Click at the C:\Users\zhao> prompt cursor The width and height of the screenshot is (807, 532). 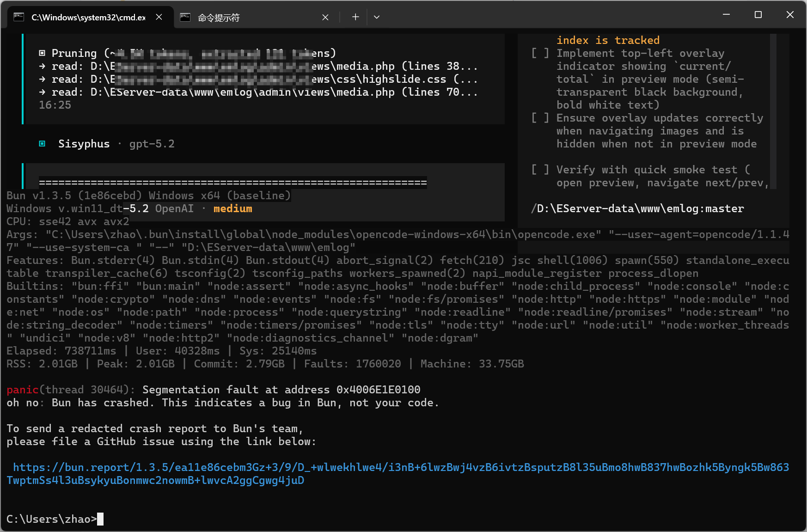[100, 519]
